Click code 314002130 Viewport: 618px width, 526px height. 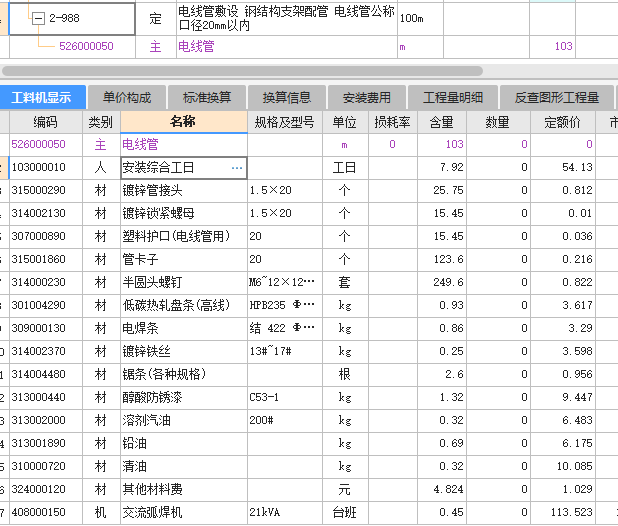(x=39, y=214)
